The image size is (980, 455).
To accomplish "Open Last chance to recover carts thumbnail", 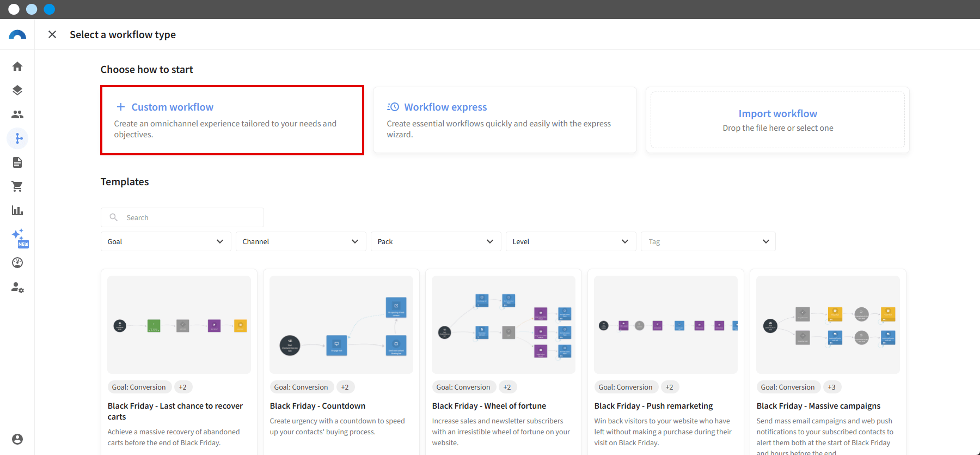I will point(179,325).
